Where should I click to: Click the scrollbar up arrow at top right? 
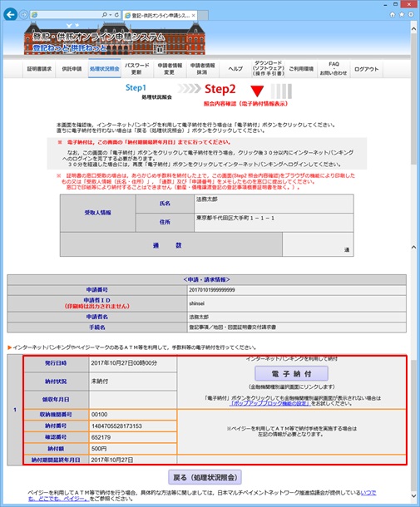pyautogui.click(x=413, y=29)
